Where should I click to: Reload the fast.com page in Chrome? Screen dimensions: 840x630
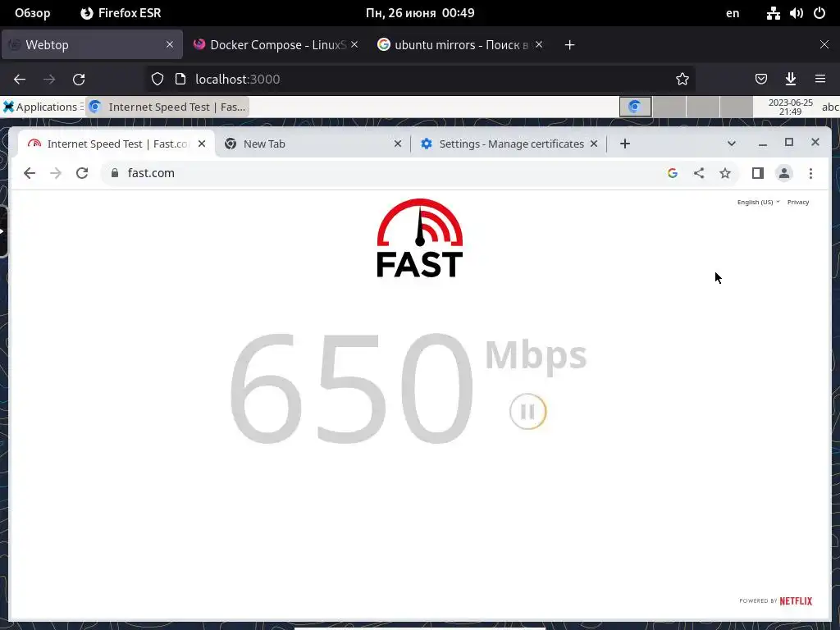click(82, 173)
